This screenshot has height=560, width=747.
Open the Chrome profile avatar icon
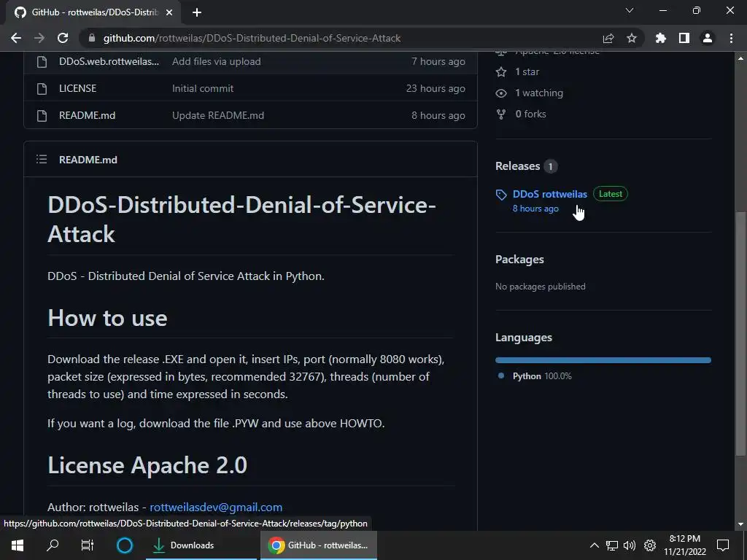point(708,38)
